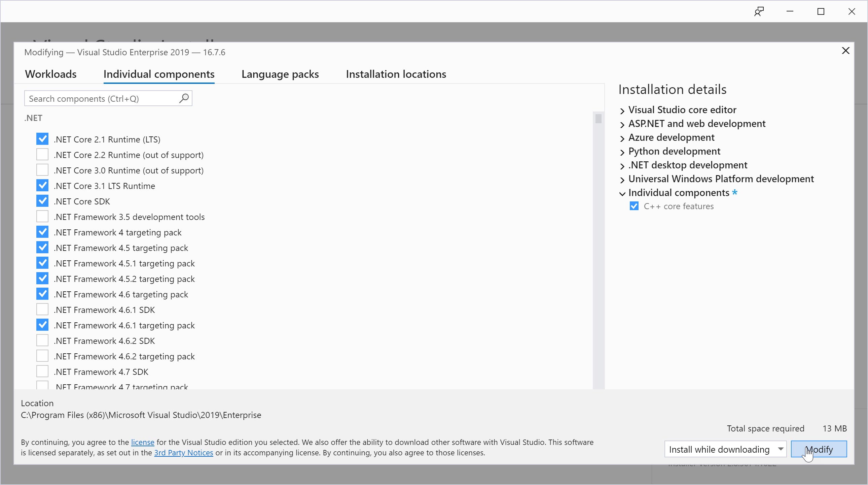The image size is (868, 485).
Task: Toggle .NET Core 3.0 Runtime out of support
Action: click(42, 170)
